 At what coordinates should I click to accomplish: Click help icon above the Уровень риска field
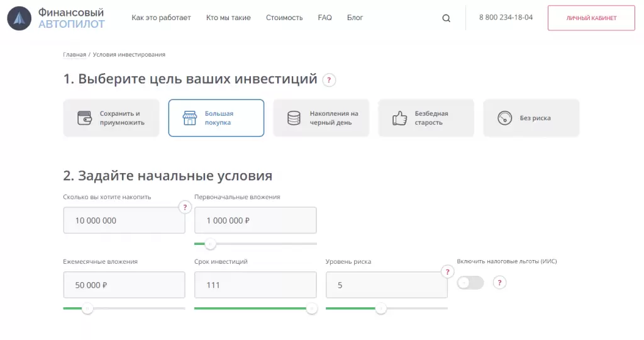point(447,271)
